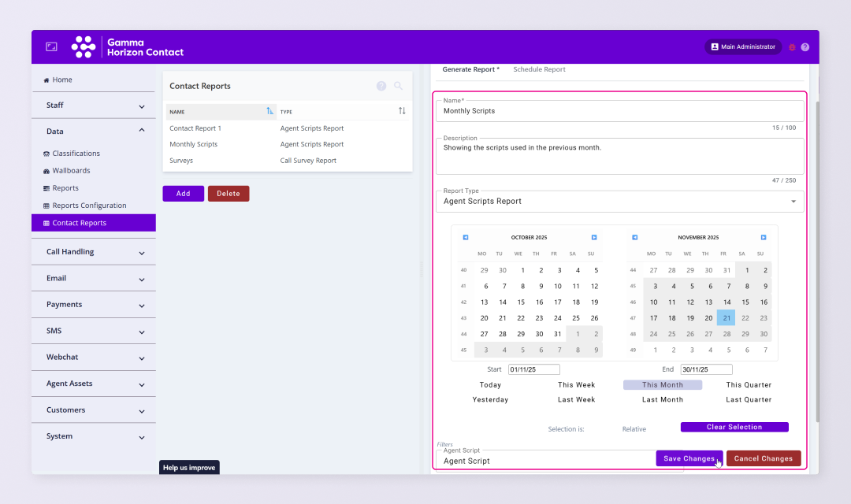Screen dimensions: 851x504
Task: Open search in Contact Reports panel
Action: [x=399, y=86]
